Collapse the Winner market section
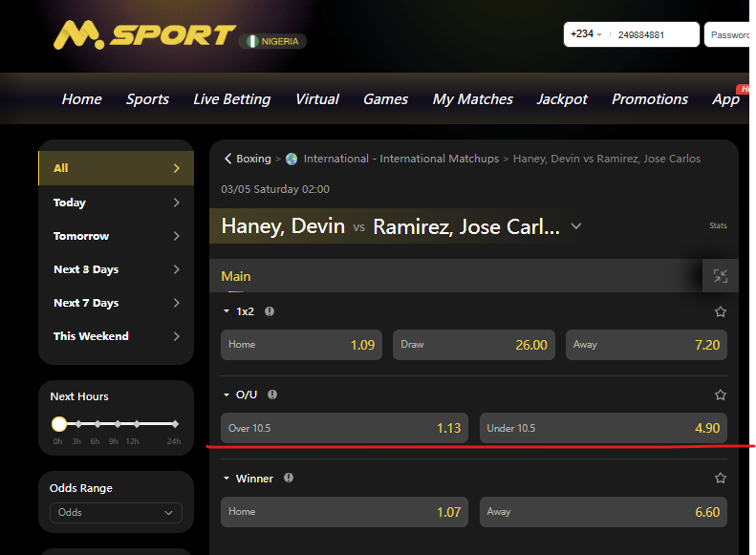The height and width of the screenshot is (555, 756). (x=227, y=479)
